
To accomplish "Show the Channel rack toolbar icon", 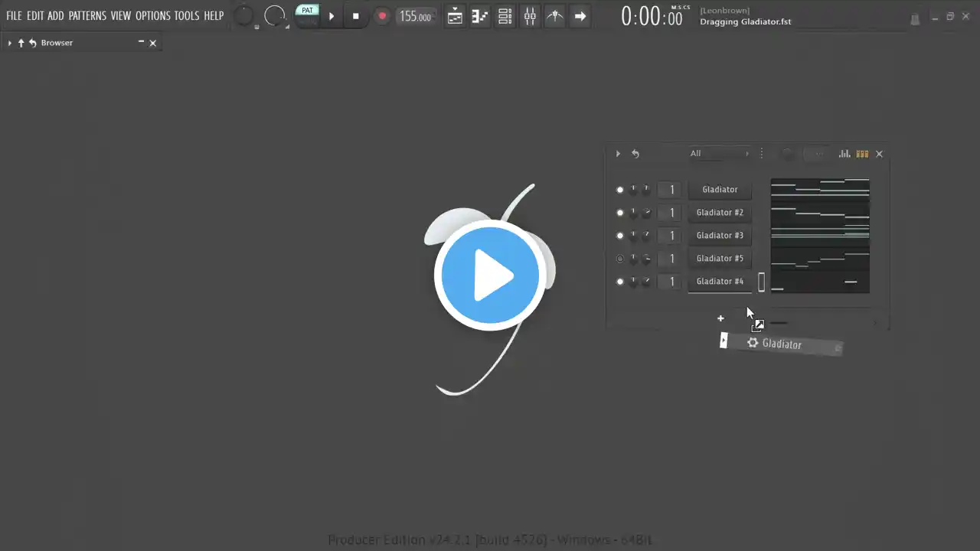I will [505, 16].
